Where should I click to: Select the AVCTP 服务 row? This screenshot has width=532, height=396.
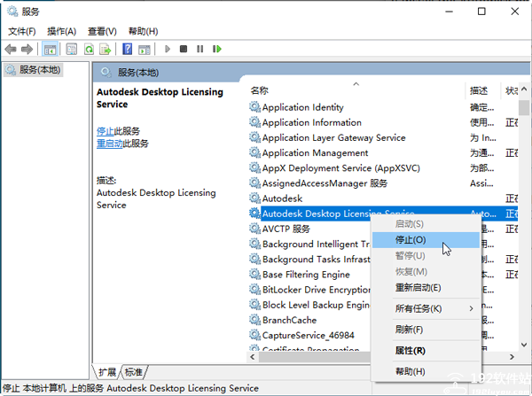point(309,229)
